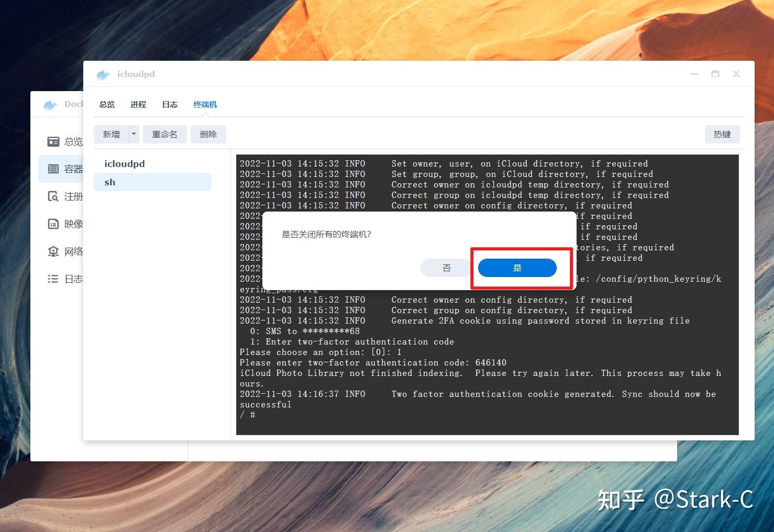The image size is (774, 532).
Task: Cancel the dialog with 否 button
Action: (446, 268)
